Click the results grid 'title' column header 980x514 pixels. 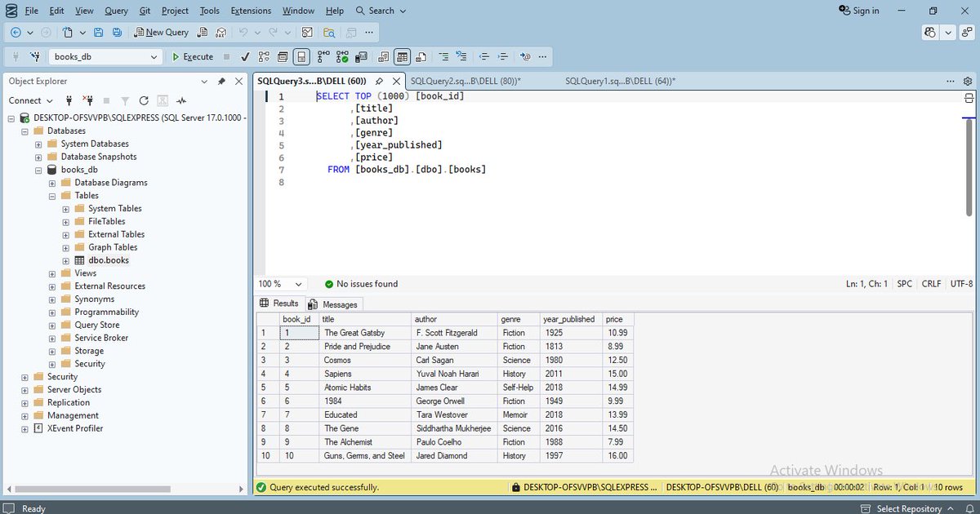pyautogui.click(x=365, y=319)
